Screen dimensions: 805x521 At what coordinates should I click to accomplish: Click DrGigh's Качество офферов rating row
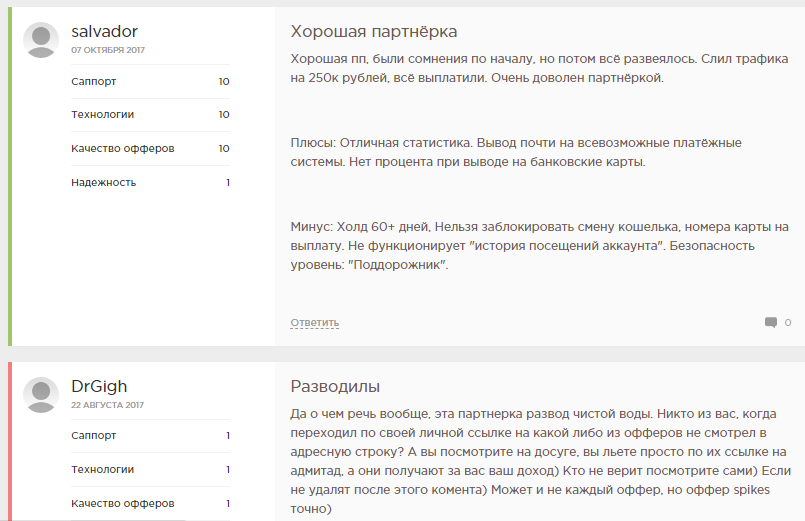tap(150, 503)
